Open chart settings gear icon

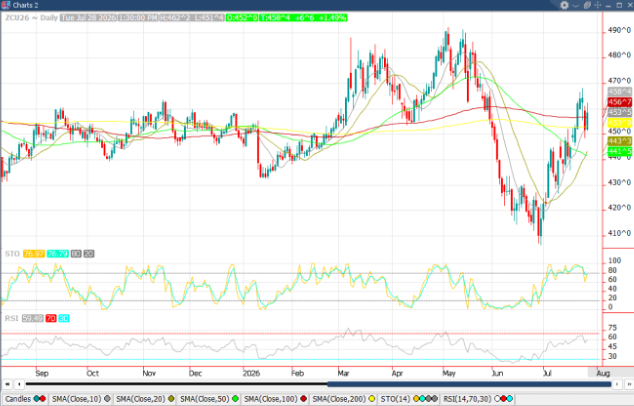(x=564, y=5)
